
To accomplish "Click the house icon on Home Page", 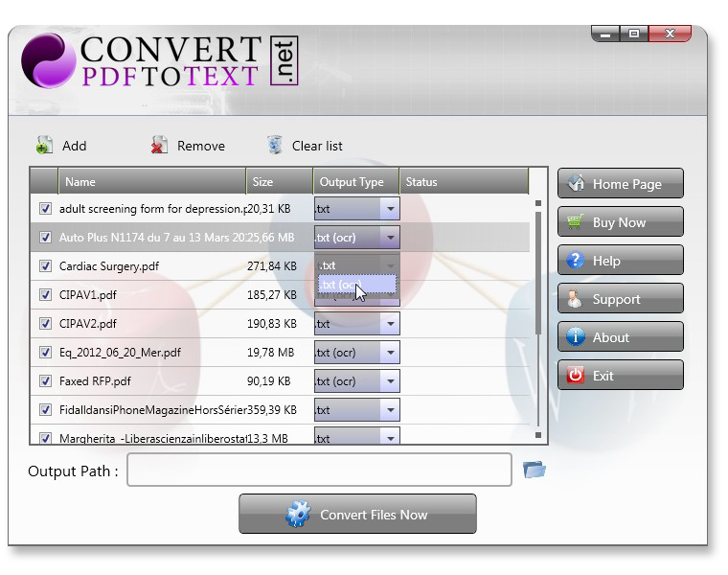I will tap(577, 183).
